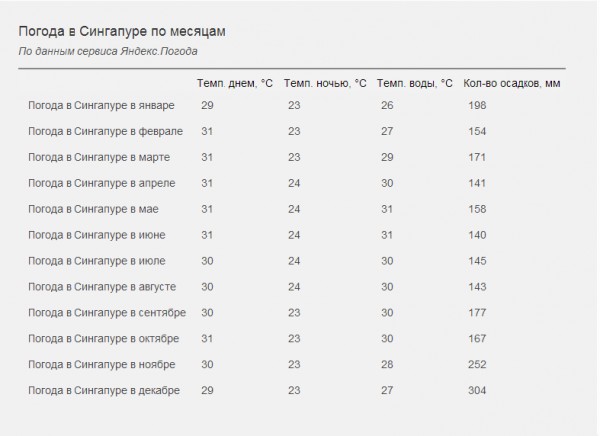600x436 pixels.
Task: Click the 'Темп. ночью, °C' column header
Action: pos(325,83)
